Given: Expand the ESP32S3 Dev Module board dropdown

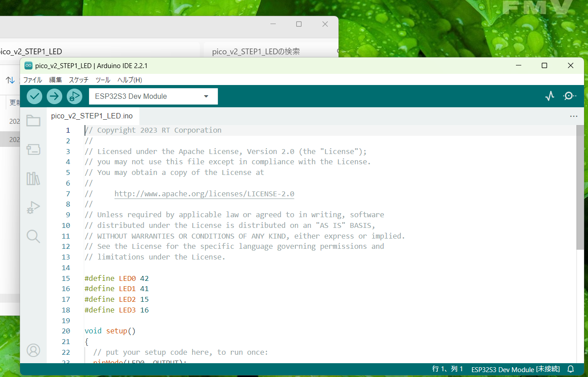Looking at the screenshot, I should click(153, 96).
